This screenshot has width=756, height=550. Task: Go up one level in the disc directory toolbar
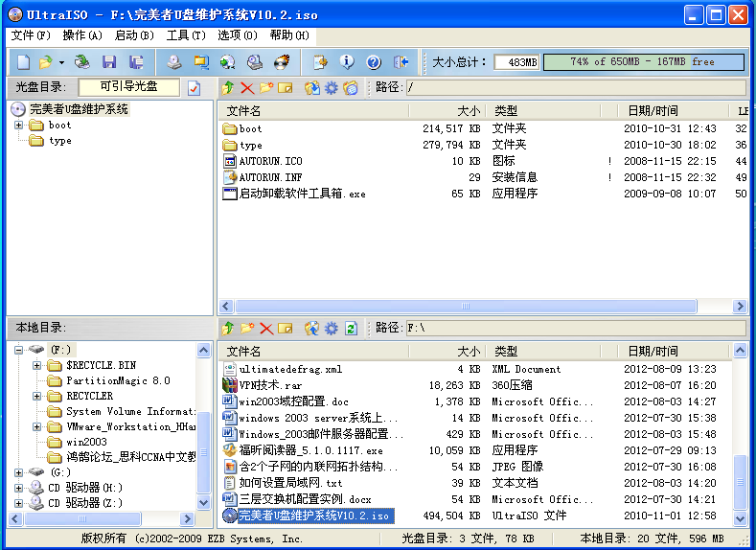228,88
